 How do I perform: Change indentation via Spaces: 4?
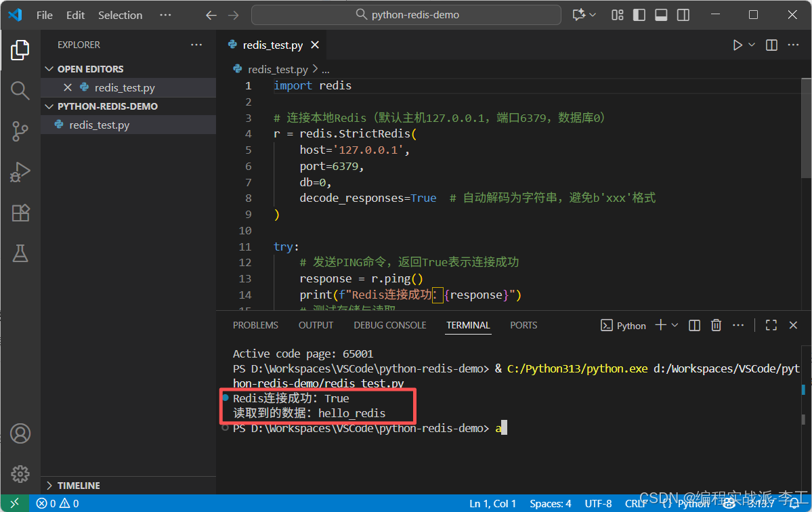(x=550, y=503)
